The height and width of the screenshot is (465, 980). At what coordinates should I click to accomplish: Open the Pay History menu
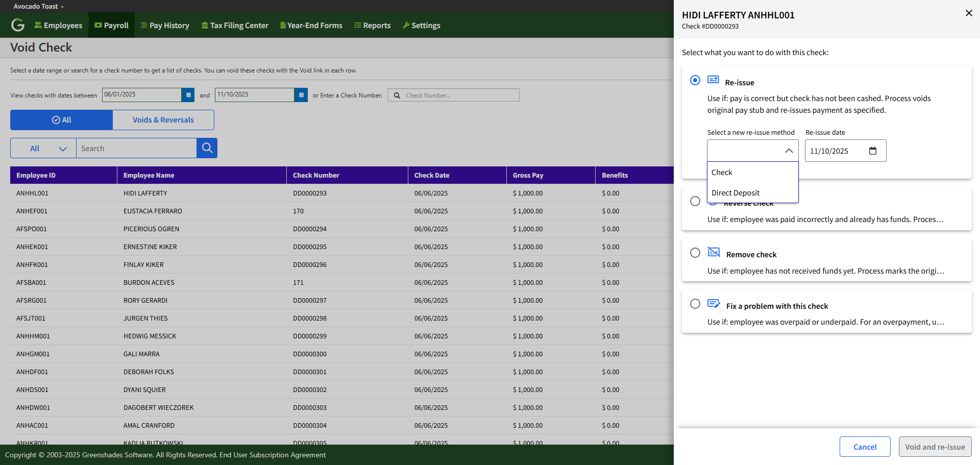165,26
